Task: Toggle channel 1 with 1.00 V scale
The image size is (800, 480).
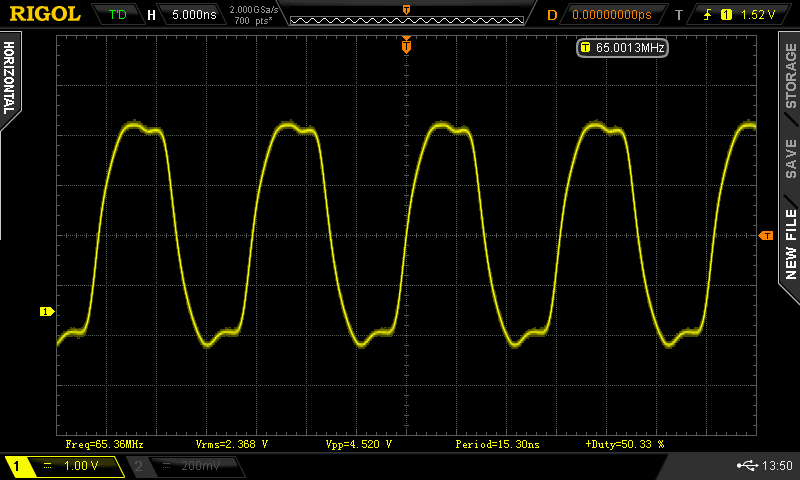Action: pyautogui.click(x=64, y=466)
